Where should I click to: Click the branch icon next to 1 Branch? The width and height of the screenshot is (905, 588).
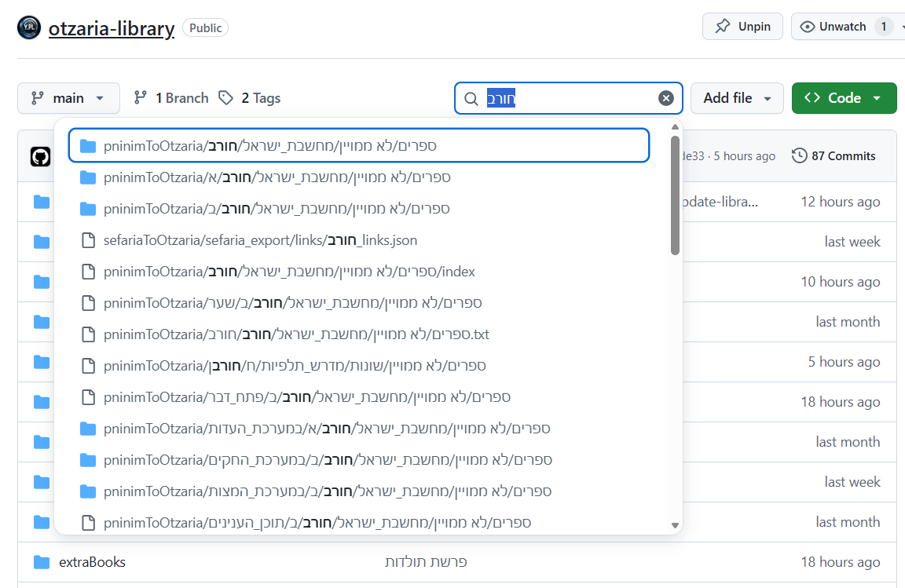click(141, 98)
